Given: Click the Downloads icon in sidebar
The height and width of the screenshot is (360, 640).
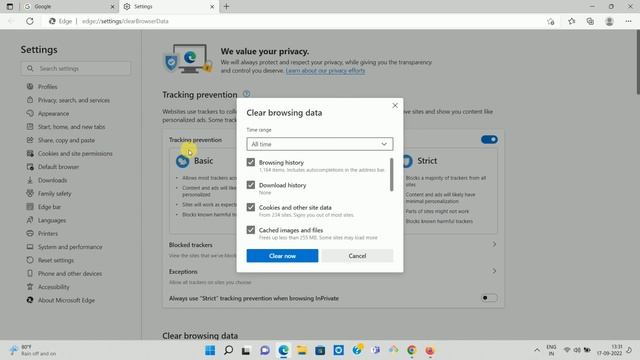Looking at the screenshot, I should point(30,180).
